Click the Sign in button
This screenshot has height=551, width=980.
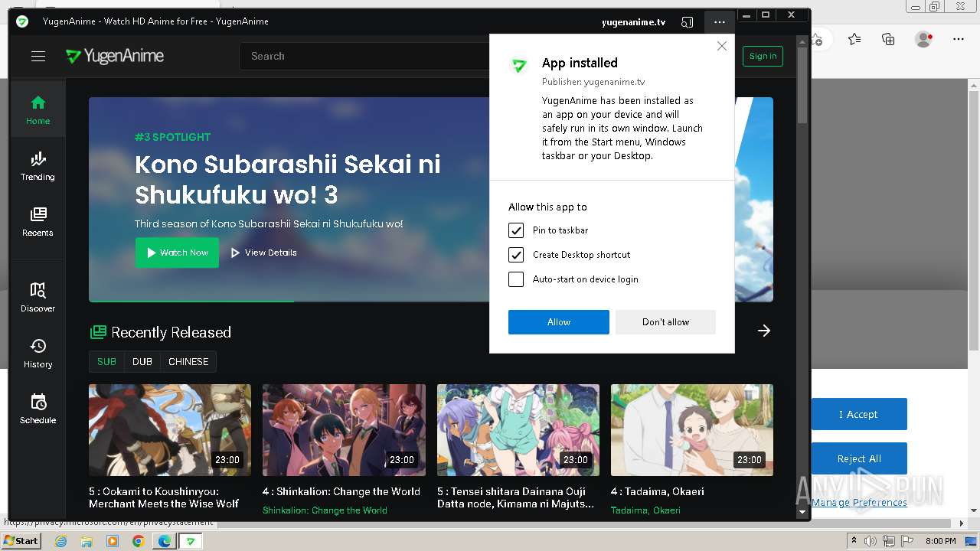click(763, 56)
